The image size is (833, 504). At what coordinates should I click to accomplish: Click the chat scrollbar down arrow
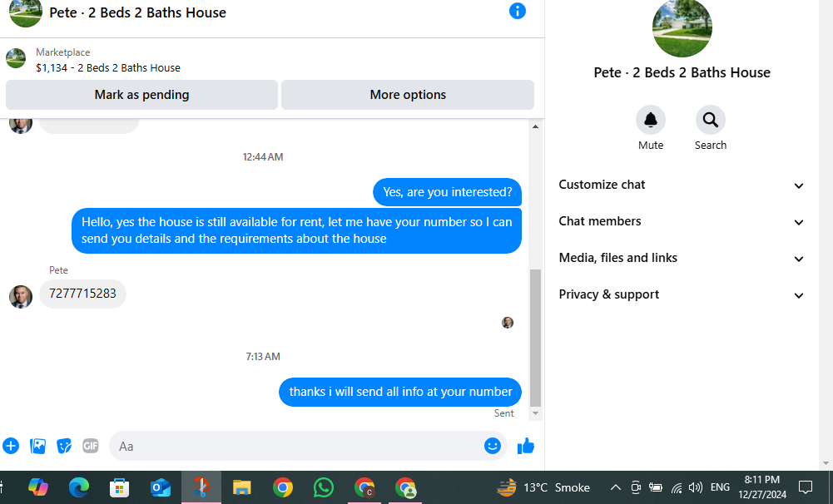(x=536, y=413)
